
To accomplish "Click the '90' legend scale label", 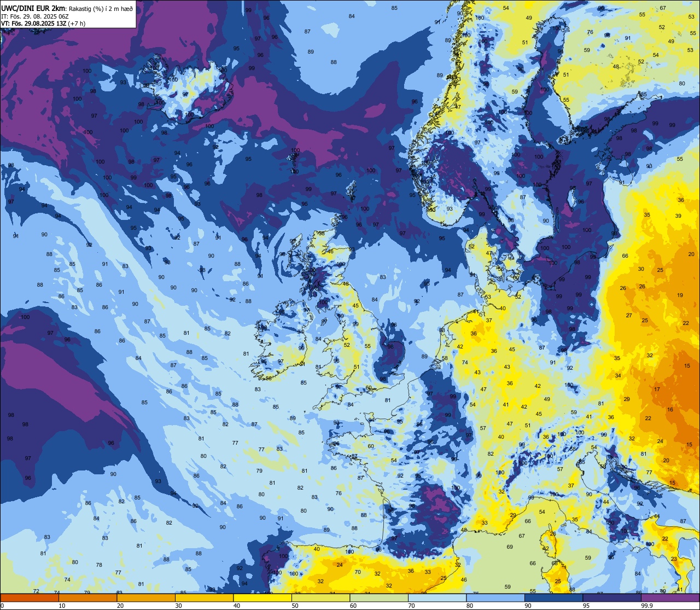I will pos(528,606).
